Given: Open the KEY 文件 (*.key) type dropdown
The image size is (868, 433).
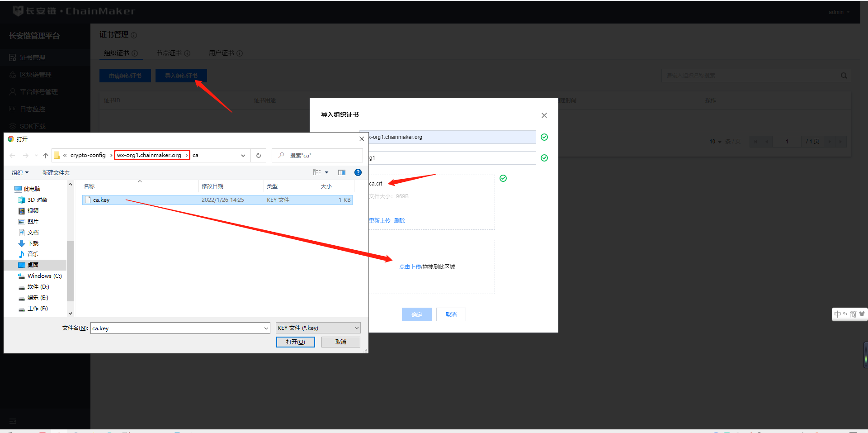Looking at the screenshot, I should (x=318, y=328).
